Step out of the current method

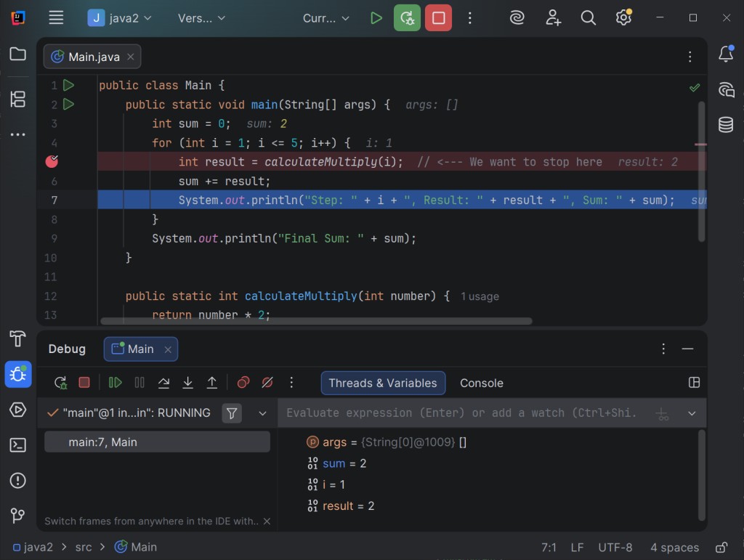212,383
